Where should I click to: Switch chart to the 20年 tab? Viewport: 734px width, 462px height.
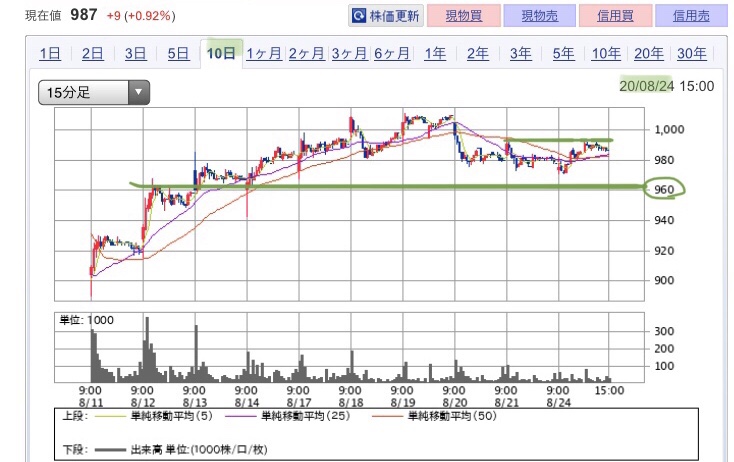(x=649, y=53)
